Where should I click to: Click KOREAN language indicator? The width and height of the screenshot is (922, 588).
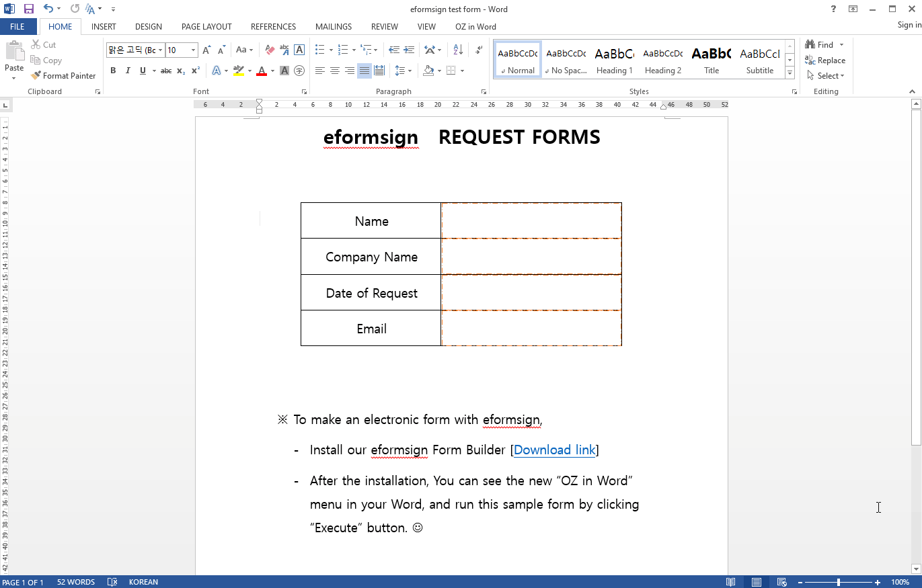point(143,582)
